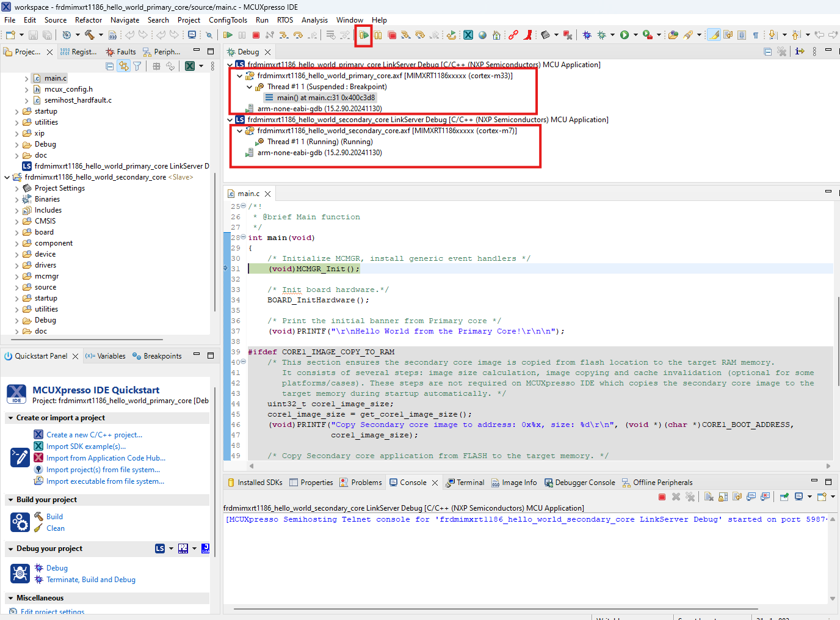Click the Step Over toolbar icon

click(298, 35)
